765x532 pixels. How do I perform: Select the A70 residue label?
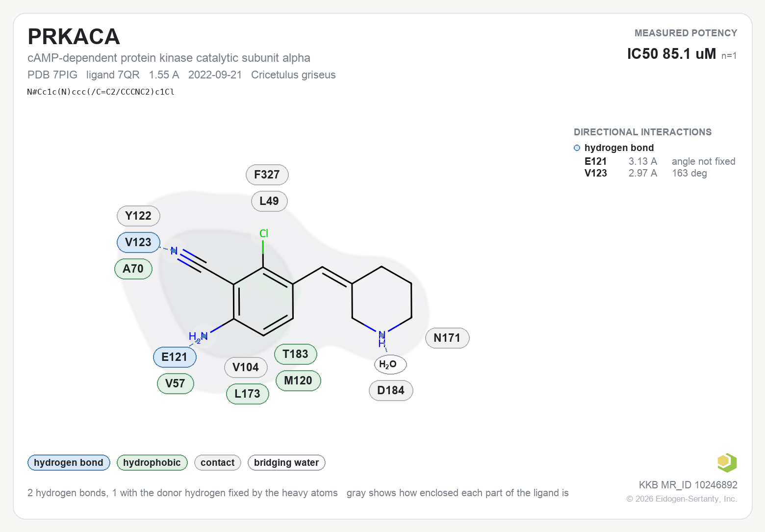pos(133,269)
